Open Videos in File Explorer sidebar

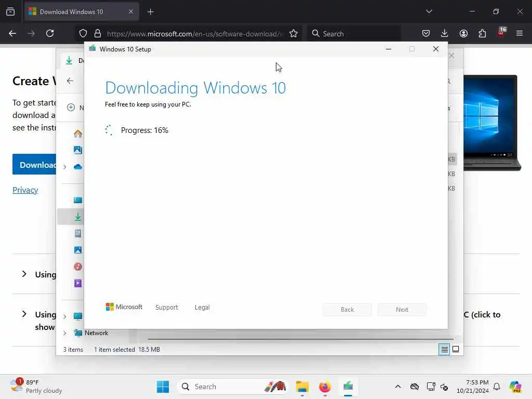(x=78, y=283)
